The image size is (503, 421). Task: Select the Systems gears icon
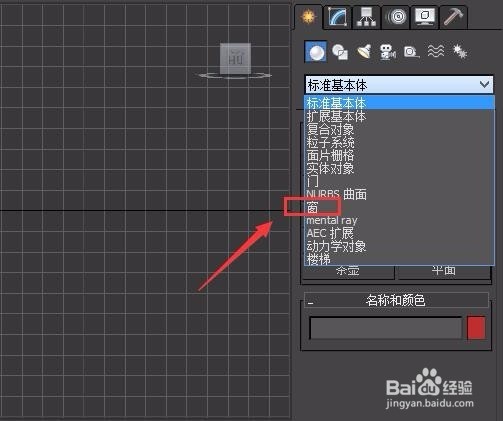pyautogui.click(x=460, y=52)
